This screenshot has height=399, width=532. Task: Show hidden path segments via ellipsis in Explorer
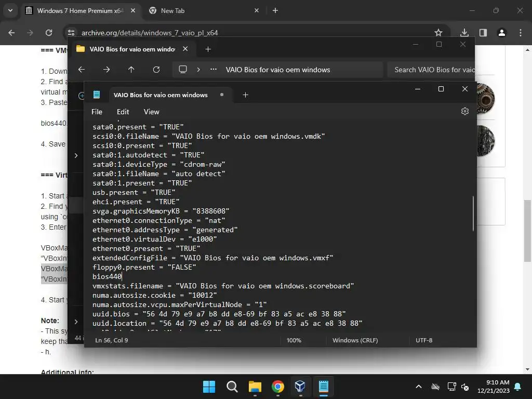click(214, 69)
